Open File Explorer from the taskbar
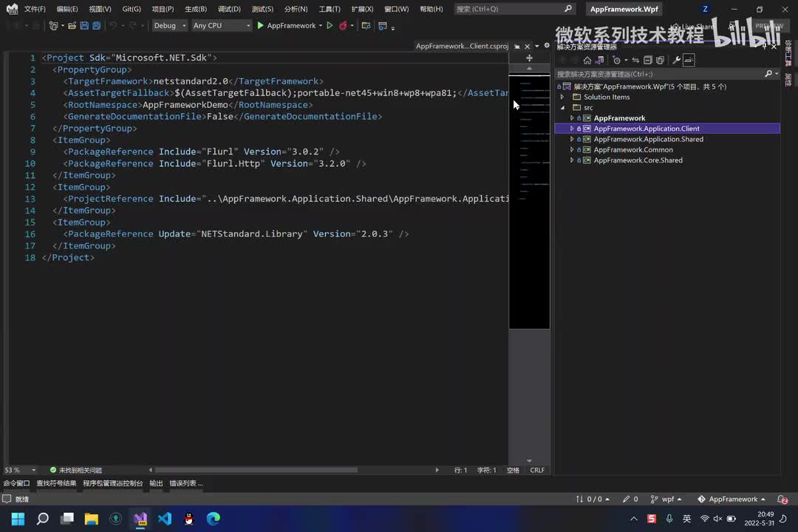The image size is (798, 532). (91, 518)
